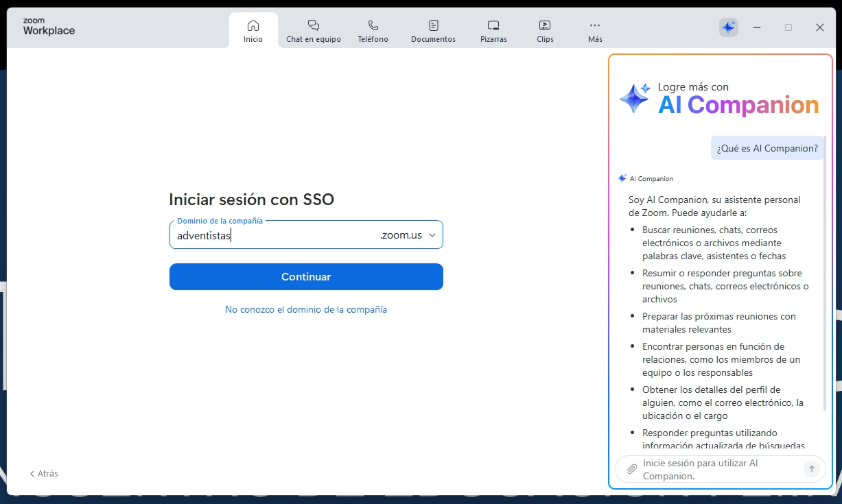Open No conozco el dominio de la compañía link
Image resolution: width=842 pixels, height=504 pixels.
pyautogui.click(x=306, y=309)
